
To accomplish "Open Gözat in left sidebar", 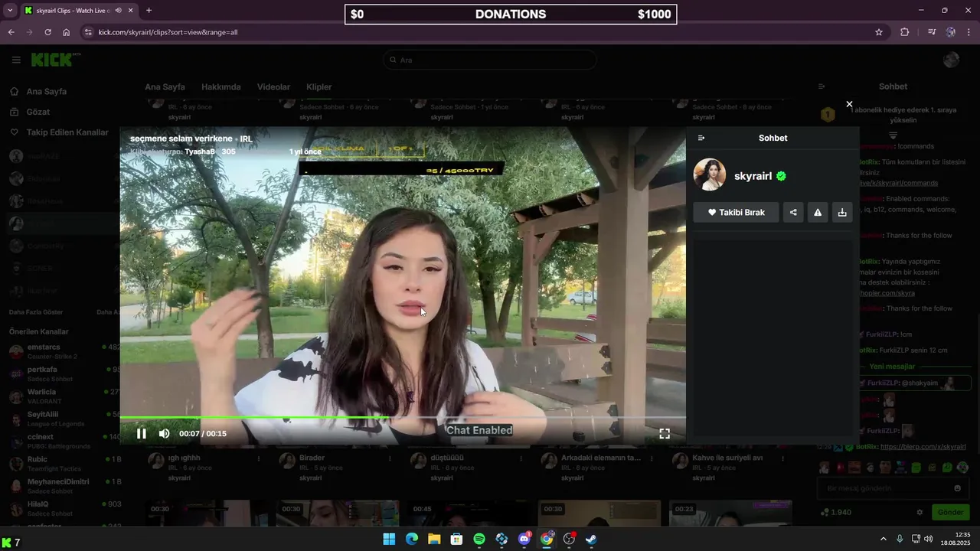I will coord(38,112).
